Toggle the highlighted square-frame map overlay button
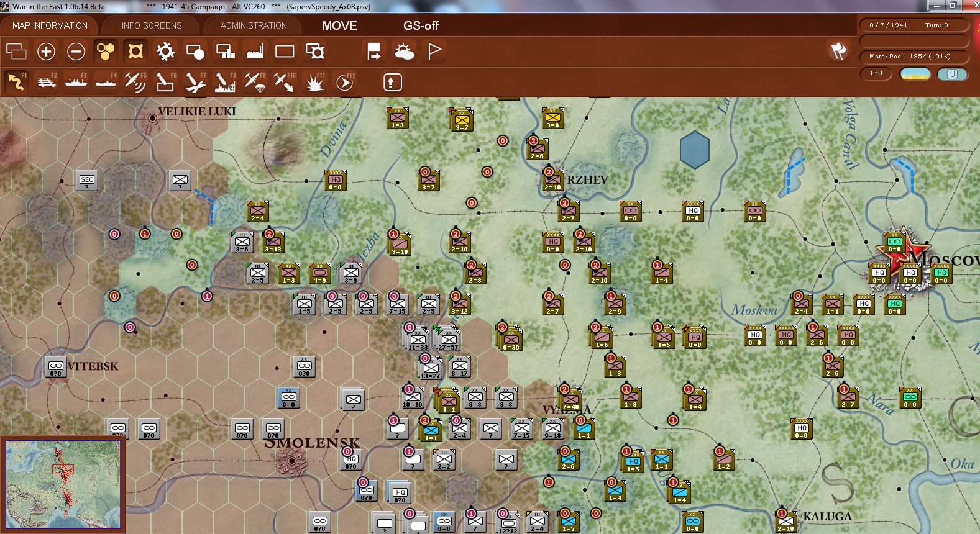The height and width of the screenshot is (534, 980). click(x=135, y=51)
